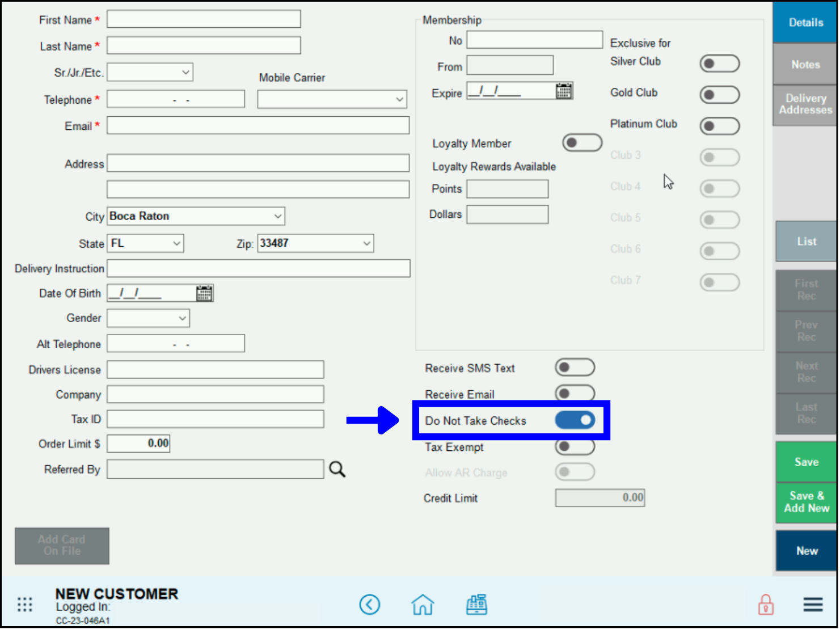This screenshot has width=840, height=629.
Task: Open the cash register icon
Action: 476,605
